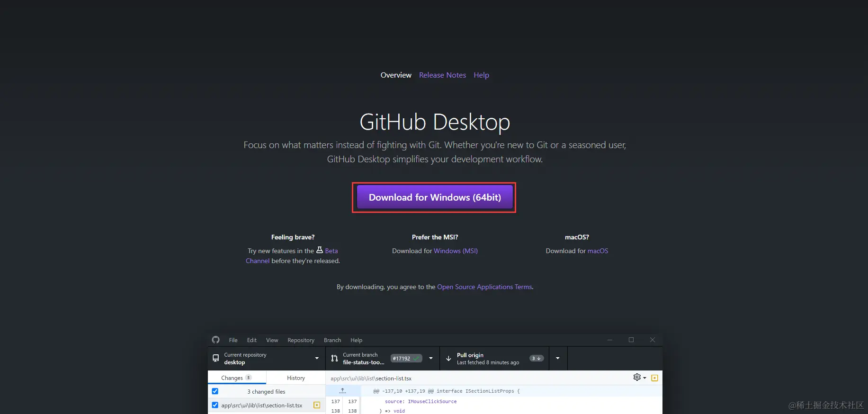Click the Pull origin down-arrow icon
This screenshot has width=868, height=414.
click(448, 358)
